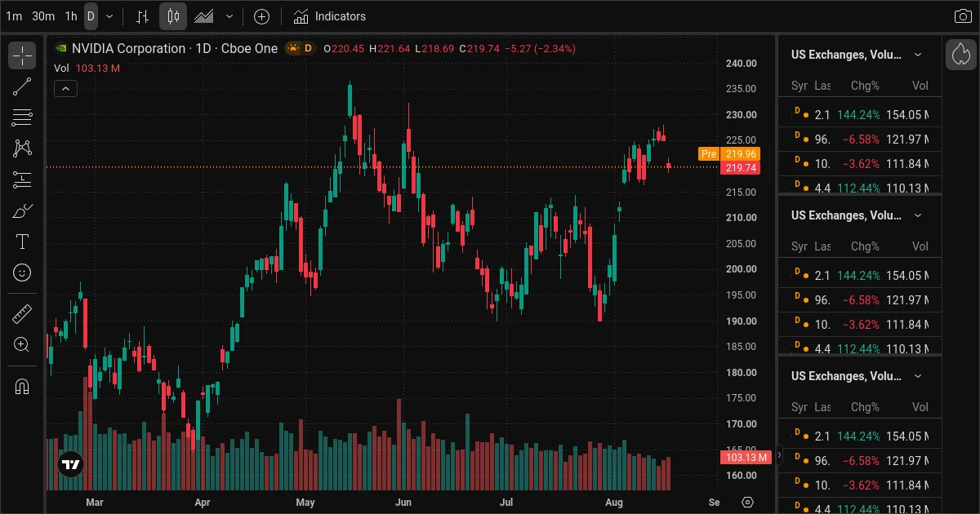Screen dimensions: 980x514
Task: Click the Syr column header in top panel
Action: [x=800, y=86]
